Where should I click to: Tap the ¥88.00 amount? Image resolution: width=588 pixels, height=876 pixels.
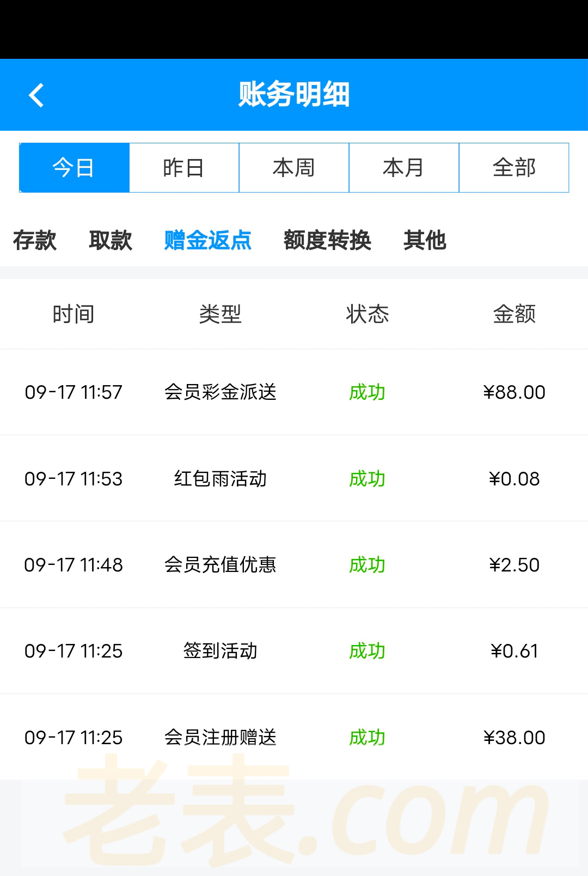tap(514, 392)
